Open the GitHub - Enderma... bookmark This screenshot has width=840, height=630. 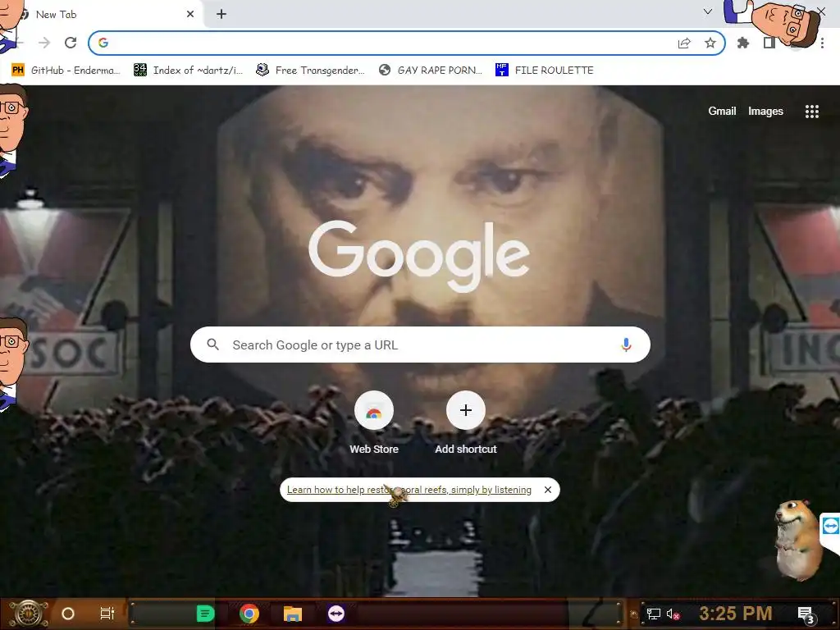coord(66,71)
